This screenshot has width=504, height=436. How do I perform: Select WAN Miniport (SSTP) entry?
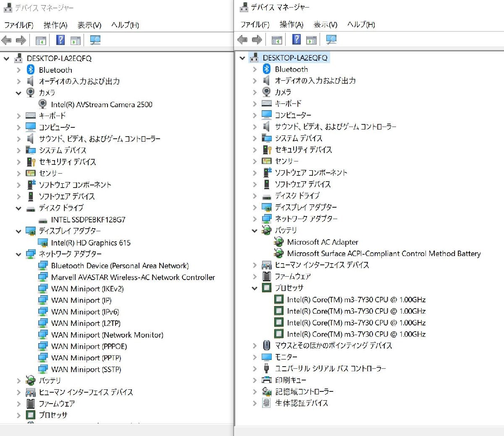(86, 370)
